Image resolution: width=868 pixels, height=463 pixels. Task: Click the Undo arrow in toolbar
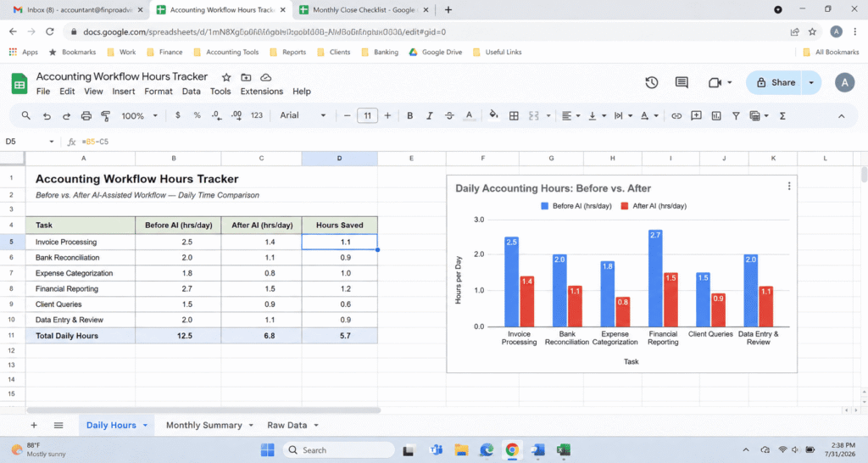[x=47, y=115]
